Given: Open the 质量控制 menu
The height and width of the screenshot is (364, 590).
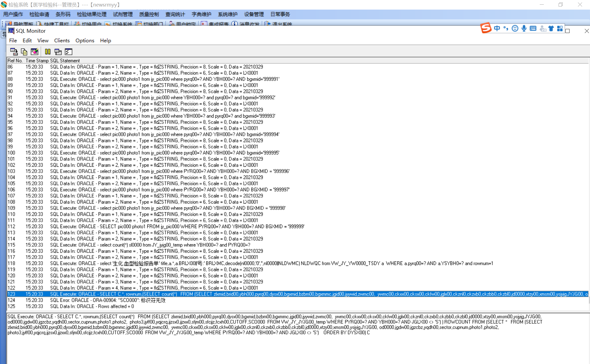Looking at the screenshot, I should (x=149, y=14).
